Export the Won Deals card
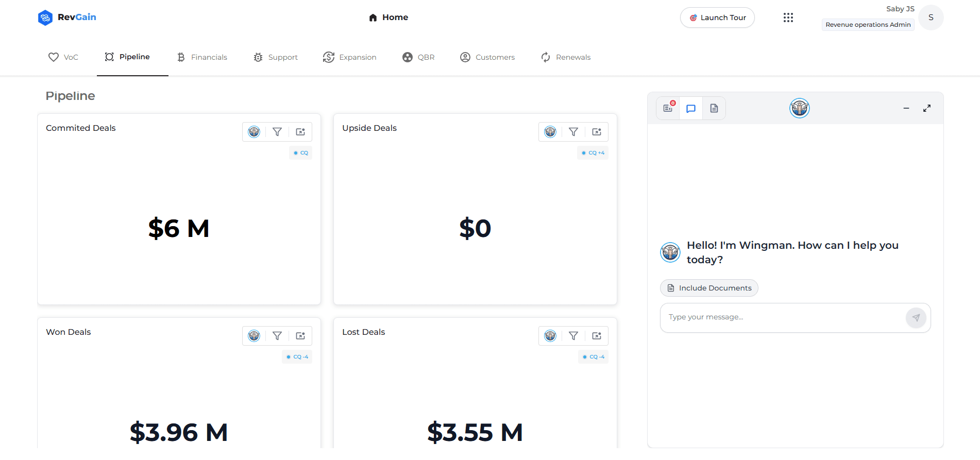Screen dimensions: 980x460 [300, 336]
